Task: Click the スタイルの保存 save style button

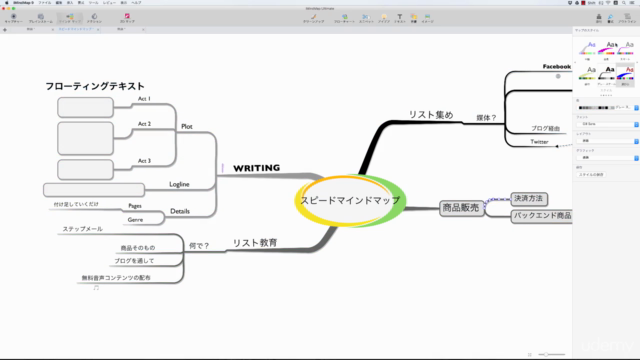Action: 591,175
